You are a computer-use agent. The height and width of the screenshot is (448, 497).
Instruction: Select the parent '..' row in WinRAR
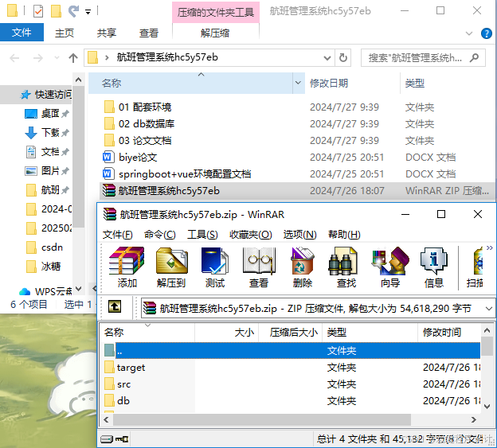292,350
